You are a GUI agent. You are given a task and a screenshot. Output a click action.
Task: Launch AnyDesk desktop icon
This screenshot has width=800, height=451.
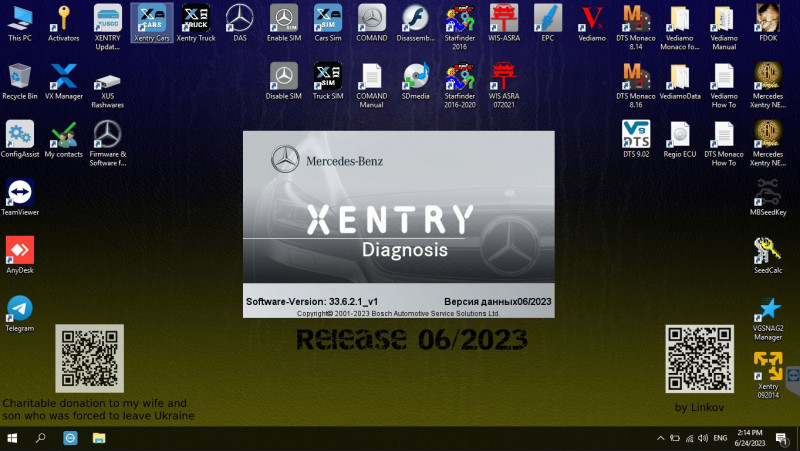pyautogui.click(x=20, y=256)
